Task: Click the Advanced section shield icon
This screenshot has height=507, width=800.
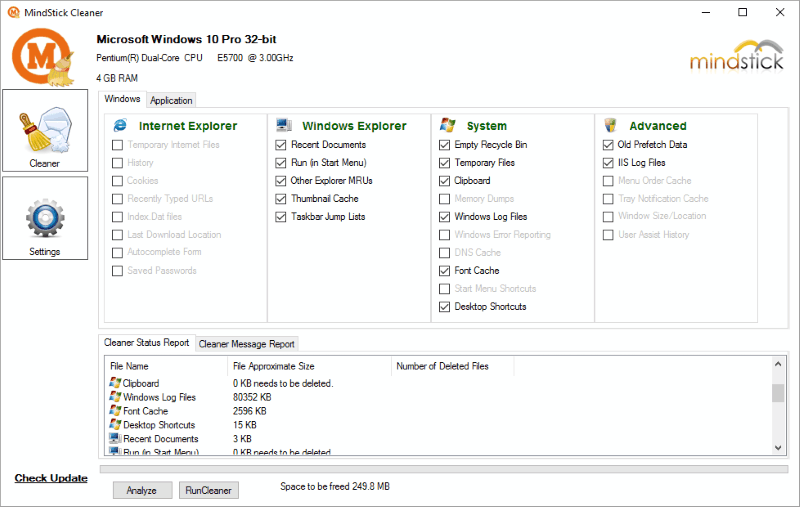Action: point(610,125)
